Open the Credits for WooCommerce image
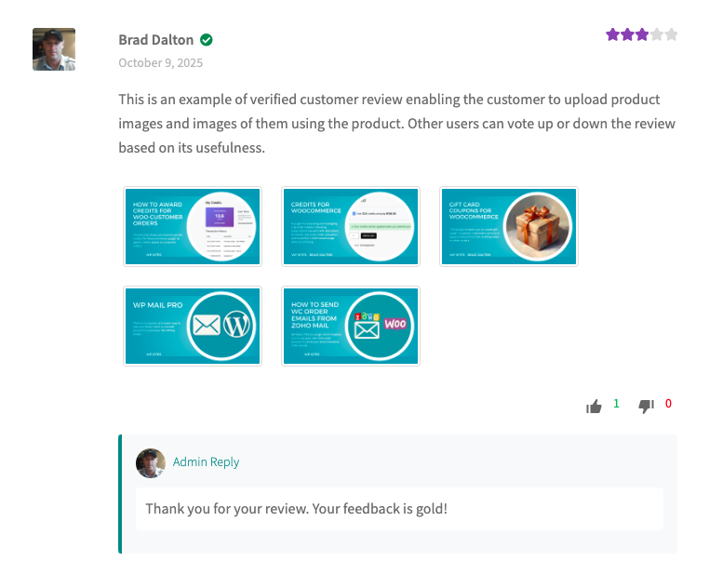This screenshot has height=588, width=709. (351, 227)
